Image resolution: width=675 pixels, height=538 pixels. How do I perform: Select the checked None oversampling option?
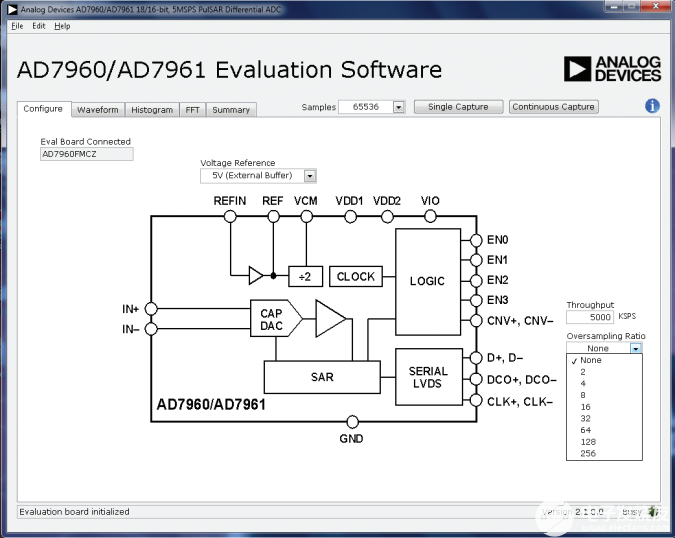pyautogui.click(x=590, y=360)
